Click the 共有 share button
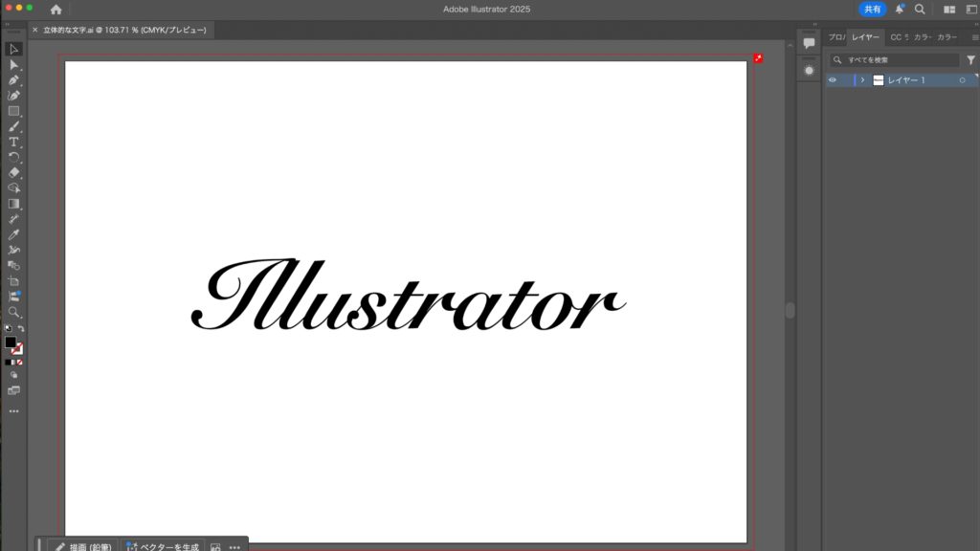Image resolution: width=980 pixels, height=551 pixels. pos(872,9)
